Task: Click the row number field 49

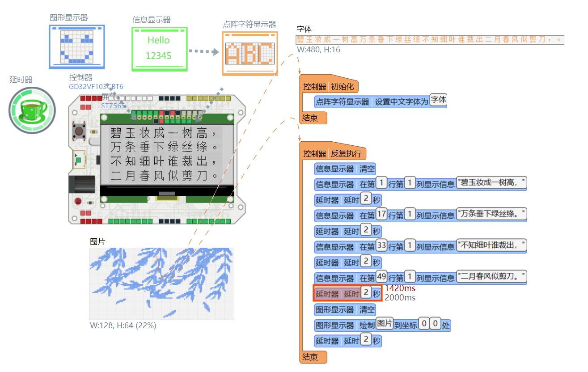Action: pos(381,276)
